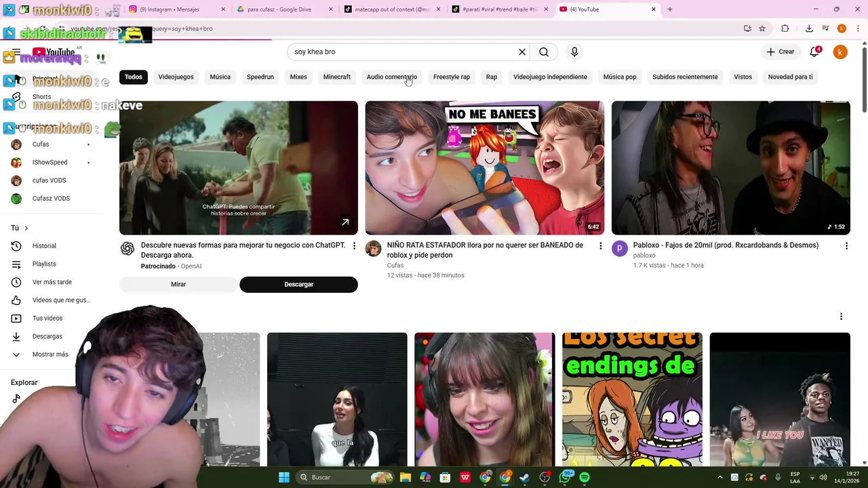Open the Pabloxo channel avatar icon
The width and height of the screenshot is (868, 488).
pyautogui.click(x=620, y=249)
